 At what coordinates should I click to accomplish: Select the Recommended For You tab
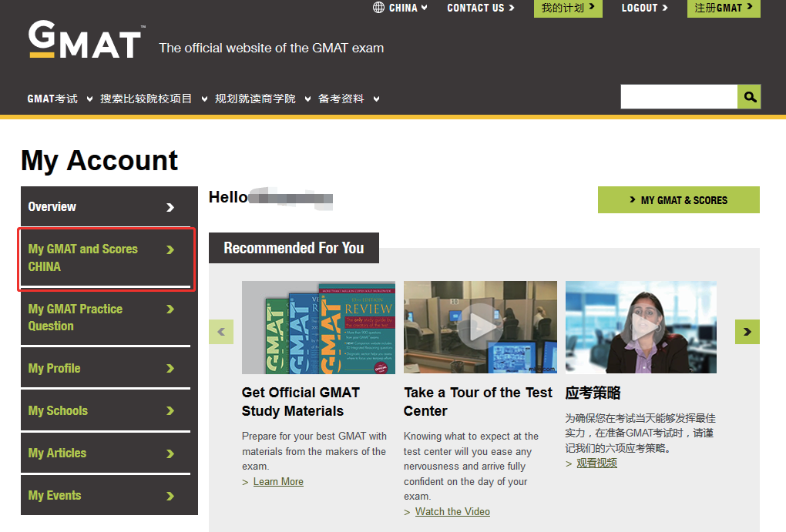pyautogui.click(x=294, y=248)
